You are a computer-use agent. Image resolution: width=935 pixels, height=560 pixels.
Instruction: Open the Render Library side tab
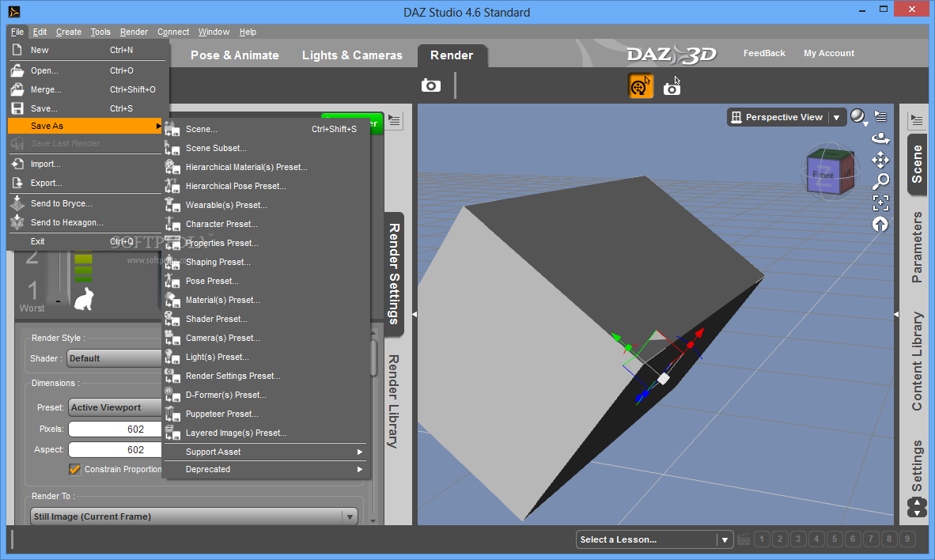coord(394,401)
